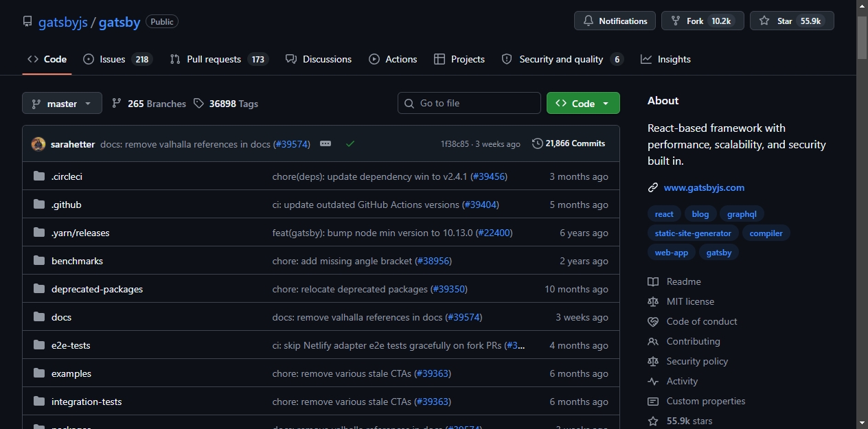This screenshot has width=868, height=429.
Task: Open the Insights tab
Action: pos(665,59)
